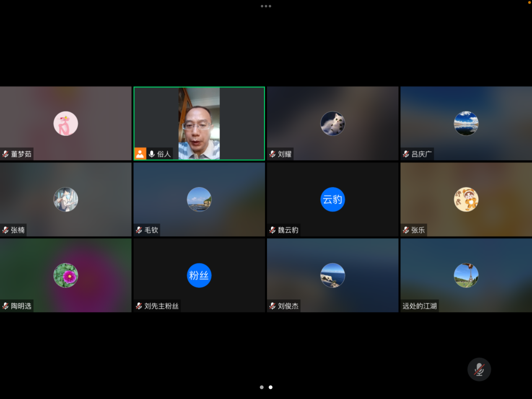The image size is (532, 399).
Task: Click the white cat avatar of 刘耀
Action: [x=332, y=124]
